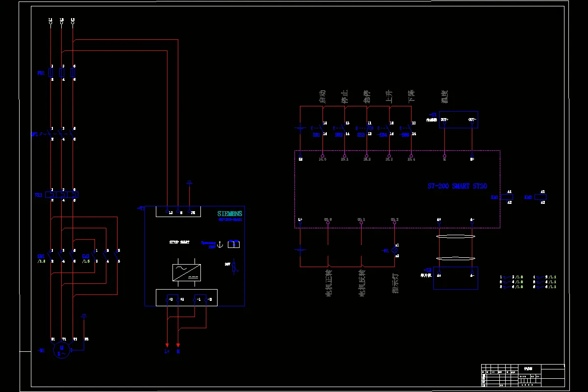This screenshot has width=588, height=392.
Task: Select the microcontroller block below shielded cable
Action: [456, 278]
